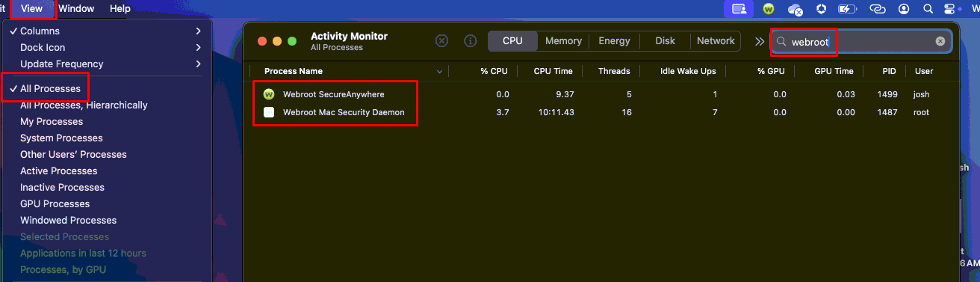Click the chain link icon in menu bar
Viewport: 980px width, 282px height.
click(878, 9)
